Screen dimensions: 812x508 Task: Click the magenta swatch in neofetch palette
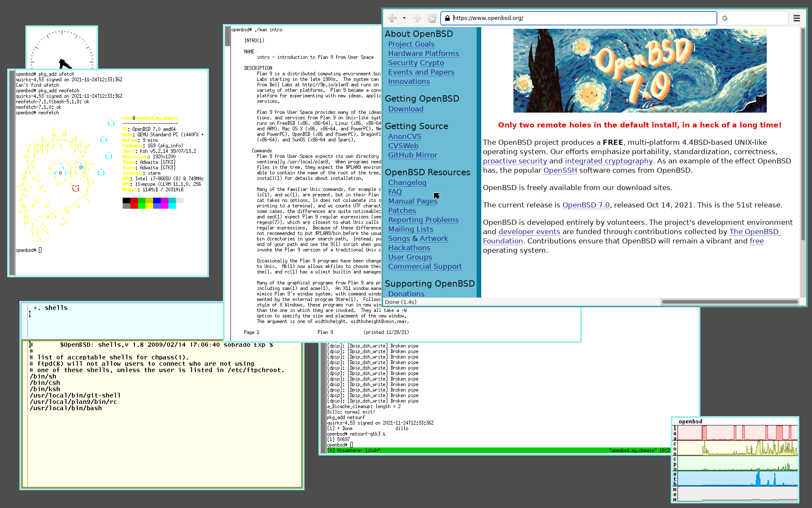(x=165, y=203)
